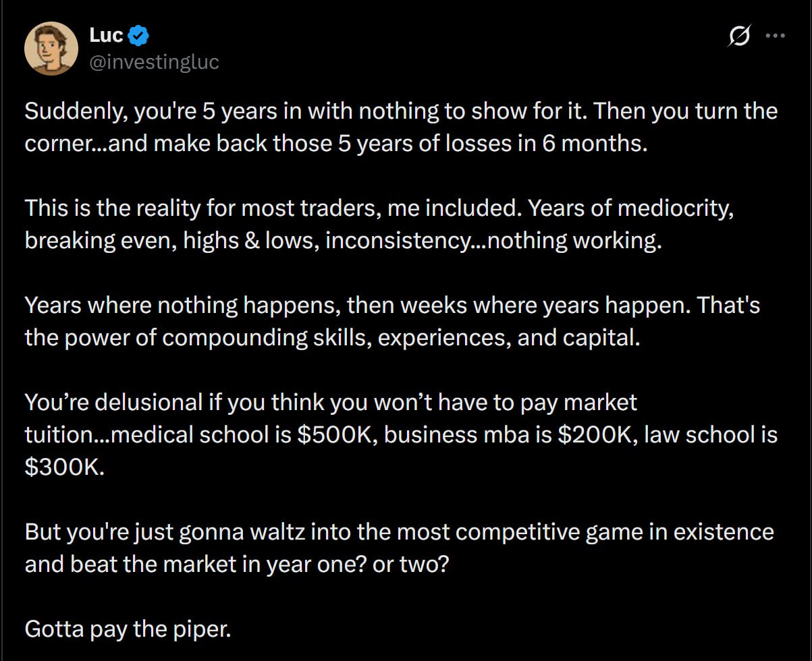Open the @investingluc handle link
This screenshot has width=812, height=661.
pos(154,62)
